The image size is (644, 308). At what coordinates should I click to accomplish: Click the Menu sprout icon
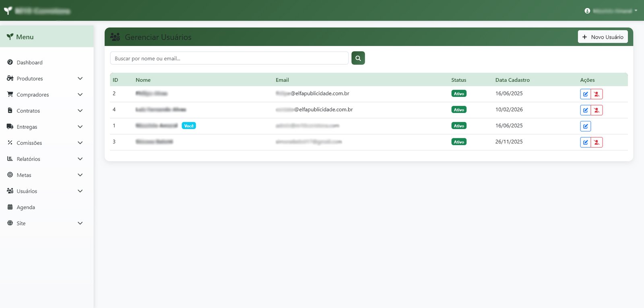pos(10,37)
